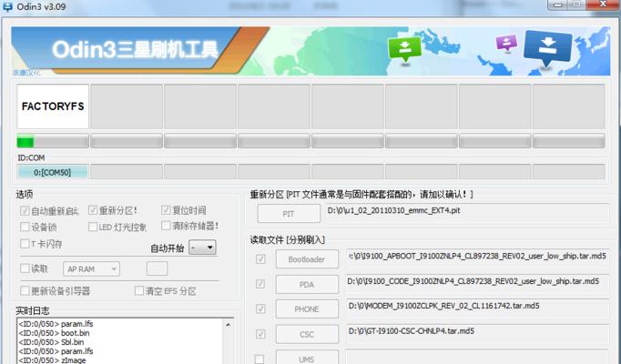
Task: Click the Odin3 app icon in title bar
Action: [7, 6]
